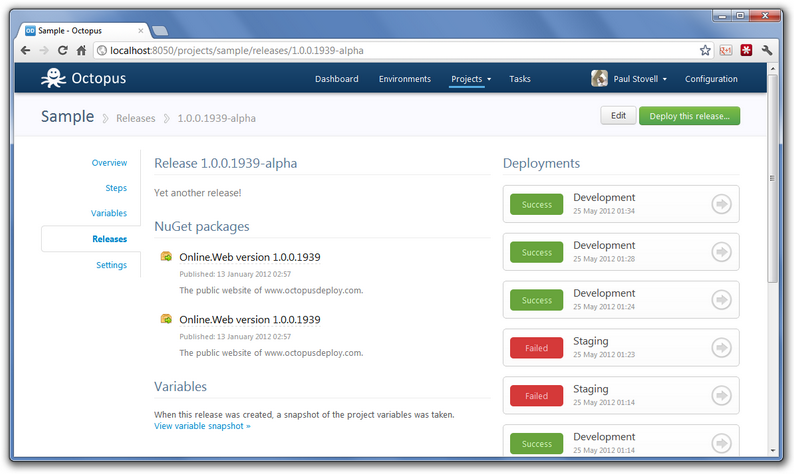Click the first Online.Web package icon
The height and width of the screenshot is (474, 795).
tap(166, 257)
